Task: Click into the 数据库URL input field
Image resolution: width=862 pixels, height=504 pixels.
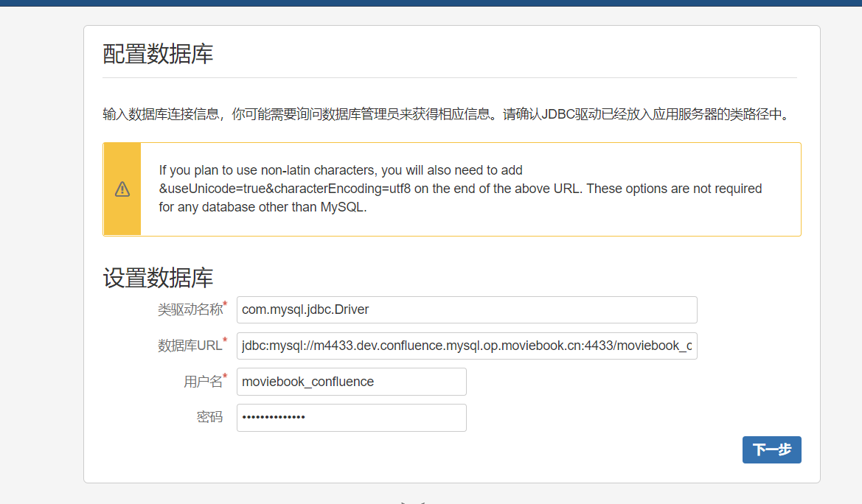Action: (x=467, y=346)
